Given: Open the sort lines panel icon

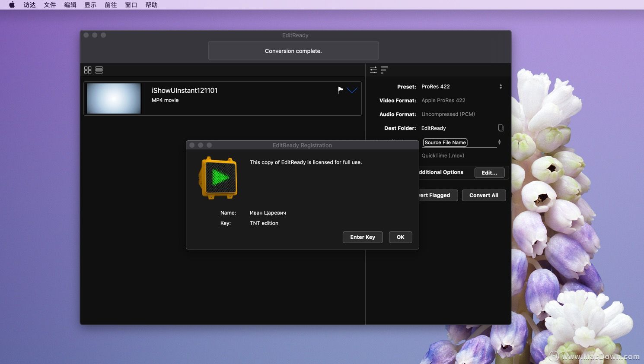Looking at the screenshot, I should tap(385, 70).
